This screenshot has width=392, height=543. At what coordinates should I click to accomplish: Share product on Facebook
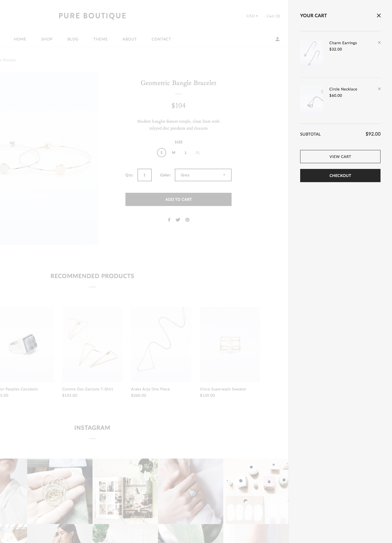click(169, 220)
